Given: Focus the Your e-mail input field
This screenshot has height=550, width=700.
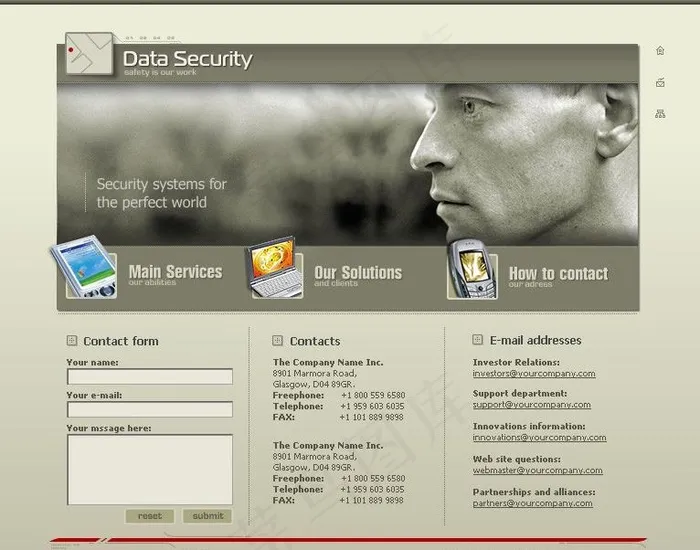Looking at the screenshot, I should pos(149,409).
